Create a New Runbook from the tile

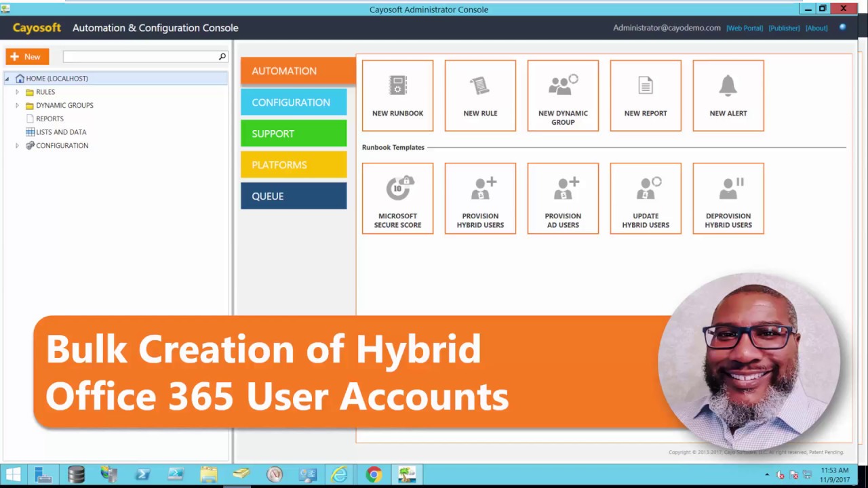(x=397, y=96)
